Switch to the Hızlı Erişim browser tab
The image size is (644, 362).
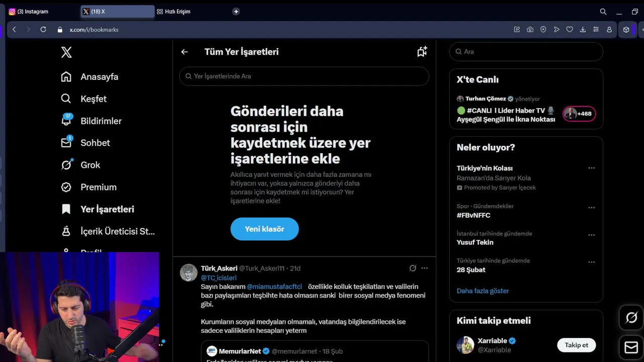(x=174, y=12)
